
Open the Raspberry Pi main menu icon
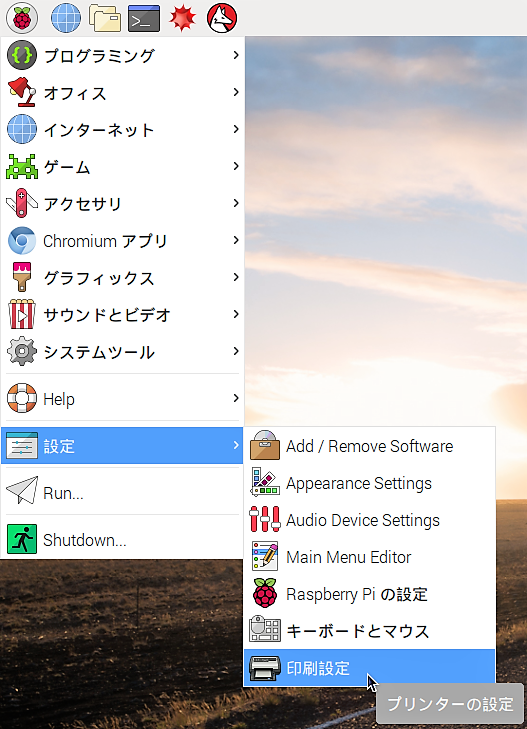(x=22, y=18)
